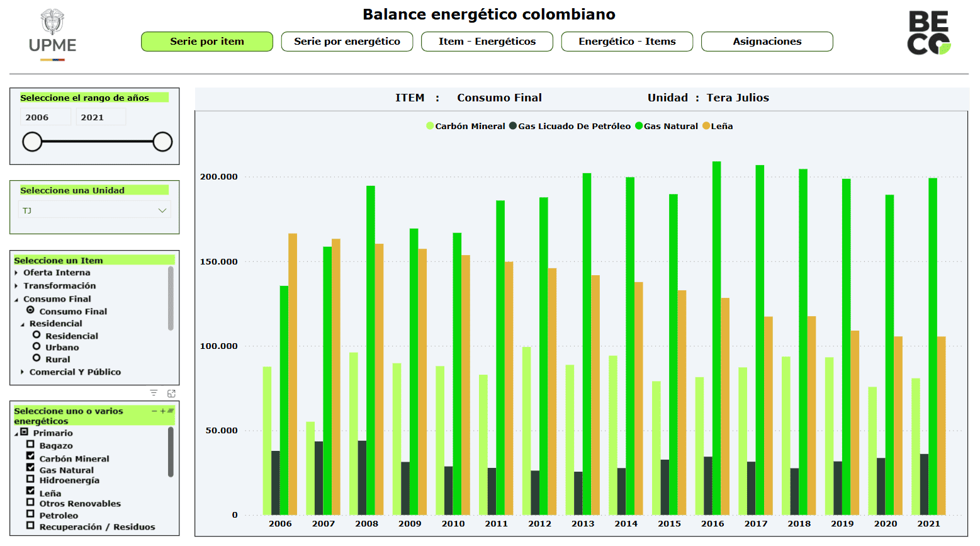The height and width of the screenshot is (546, 980).
Task: Click the BECO logo
Action: coord(928,34)
